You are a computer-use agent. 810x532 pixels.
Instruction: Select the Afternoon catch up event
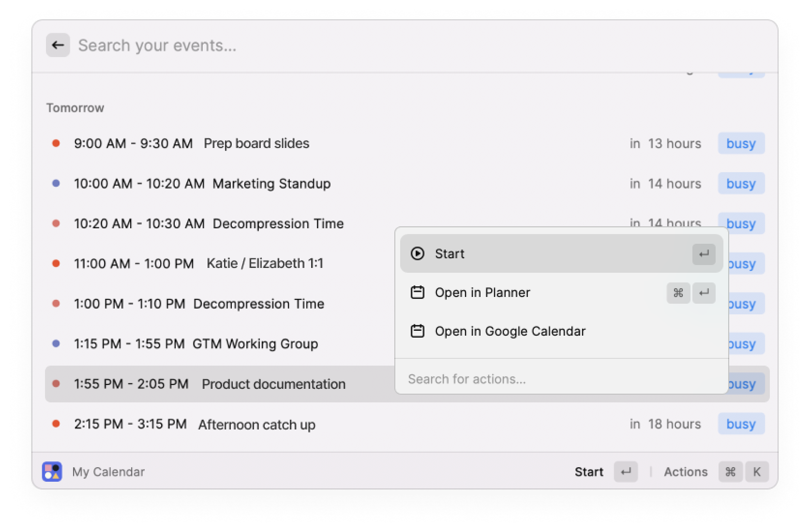(407, 424)
